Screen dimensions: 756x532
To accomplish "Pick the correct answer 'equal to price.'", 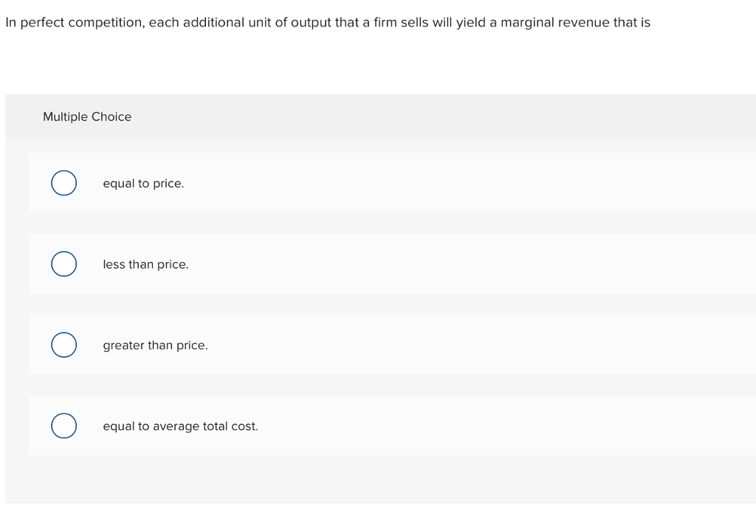I will [x=143, y=183].
